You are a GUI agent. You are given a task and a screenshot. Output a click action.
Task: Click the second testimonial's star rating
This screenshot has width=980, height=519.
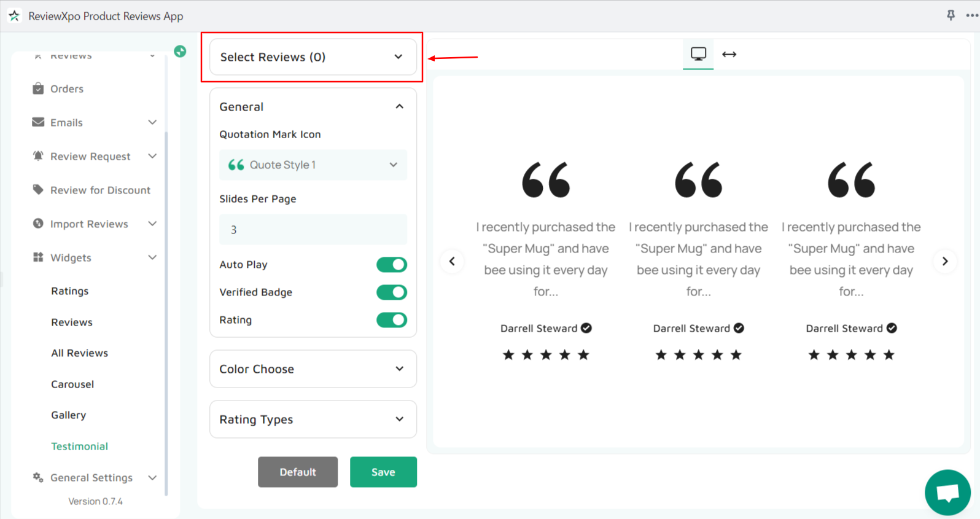[699, 354]
